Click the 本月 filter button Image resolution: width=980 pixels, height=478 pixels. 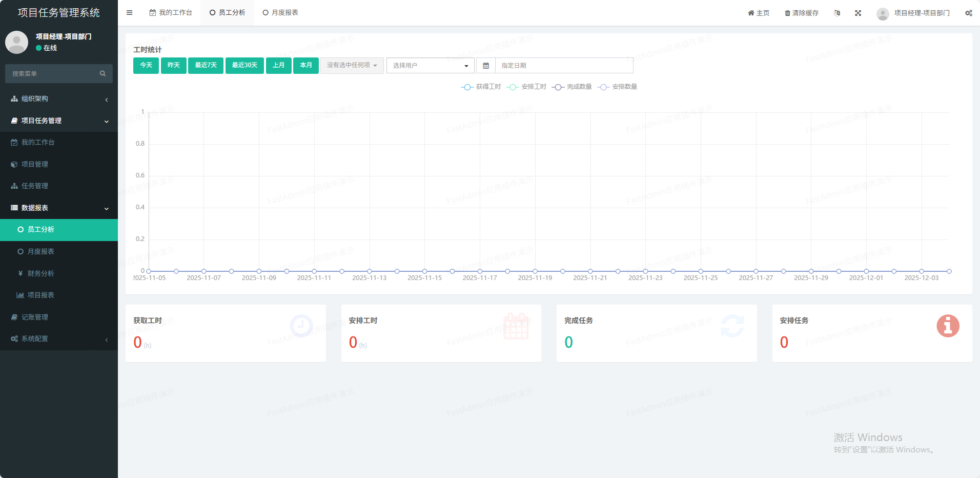click(x=306, y=66)
